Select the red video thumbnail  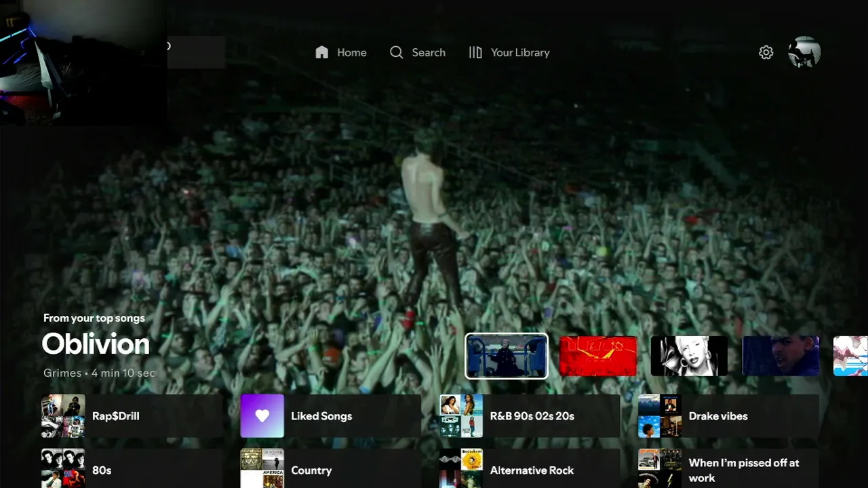click(x=598, y=356)
